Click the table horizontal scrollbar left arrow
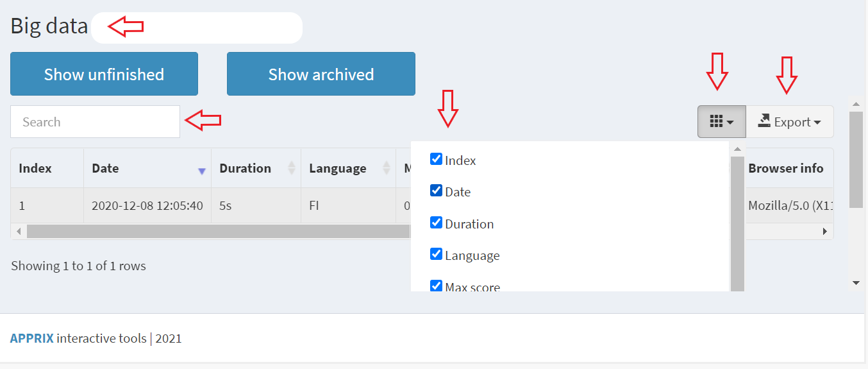Viewport: 868px width, 369px height. (x=19, y=231)
